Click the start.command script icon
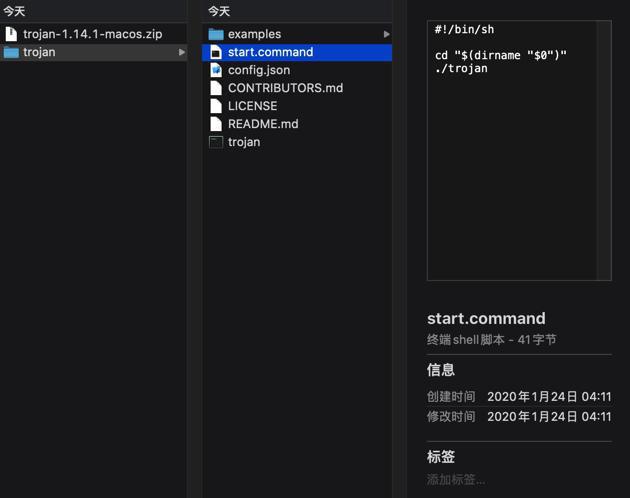Screen dimensions: 630x498 click(x=216, y=52)
